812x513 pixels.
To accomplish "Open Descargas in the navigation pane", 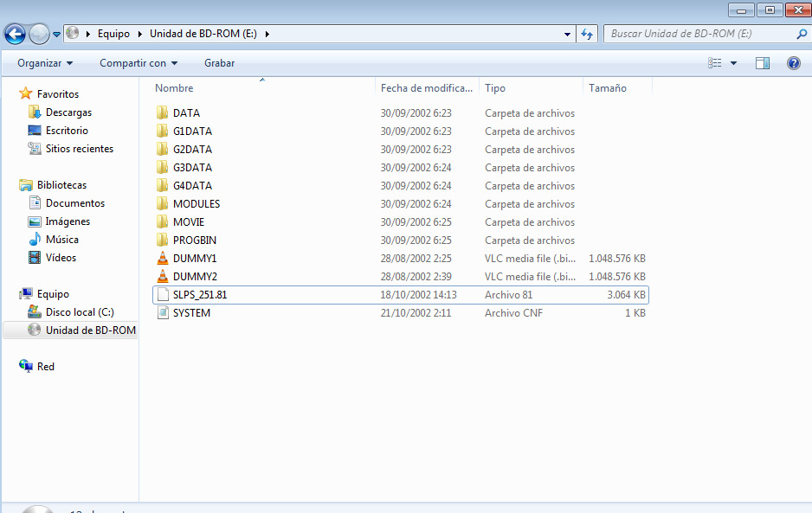I will [68, 112].
